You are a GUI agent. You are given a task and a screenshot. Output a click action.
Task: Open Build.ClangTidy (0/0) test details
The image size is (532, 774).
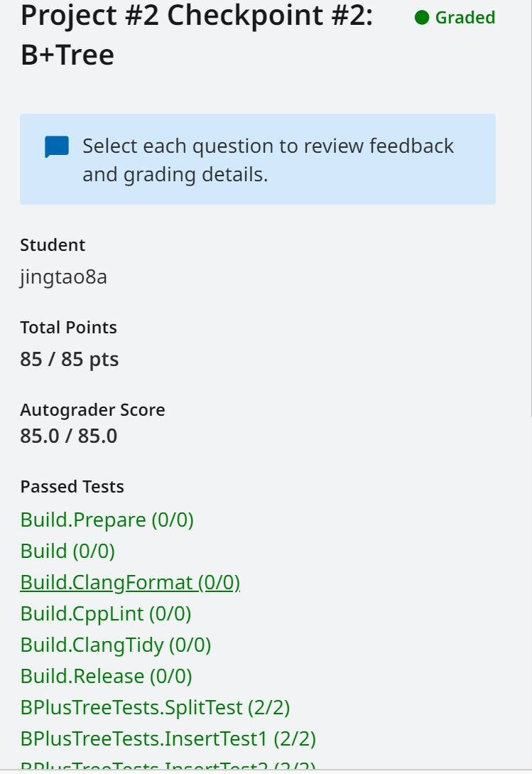(116, 645)
